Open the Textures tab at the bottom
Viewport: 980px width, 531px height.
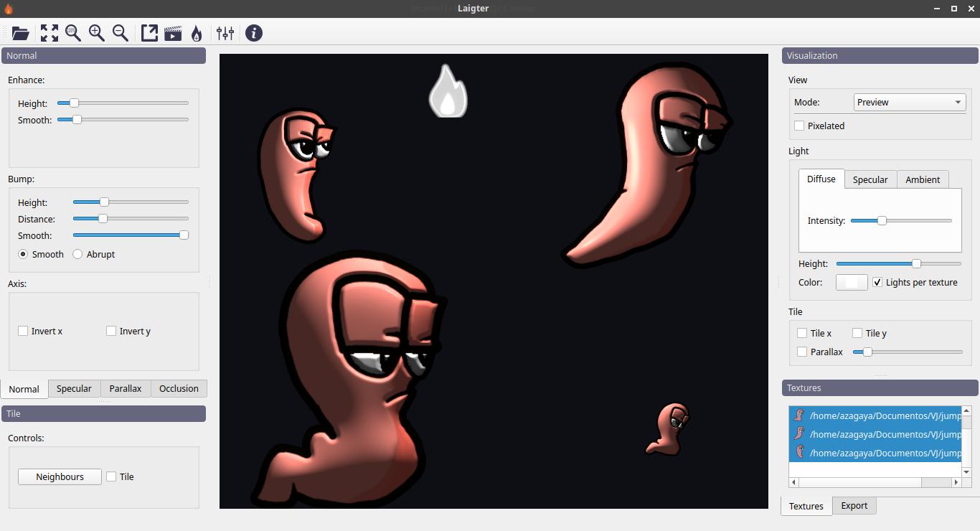(x=806, y=506)
